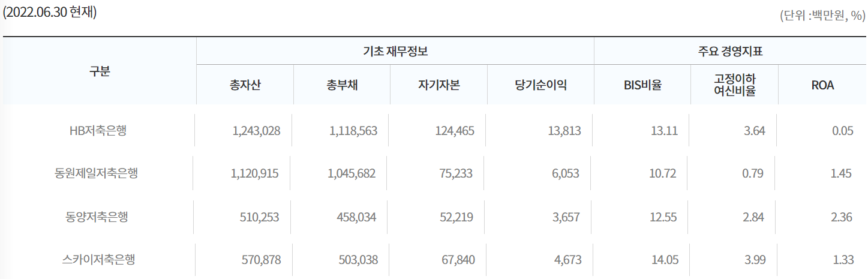The height and width of the screenshot is (279, 868).
Task: Click equity value 124,465
Action: point(455,130)
